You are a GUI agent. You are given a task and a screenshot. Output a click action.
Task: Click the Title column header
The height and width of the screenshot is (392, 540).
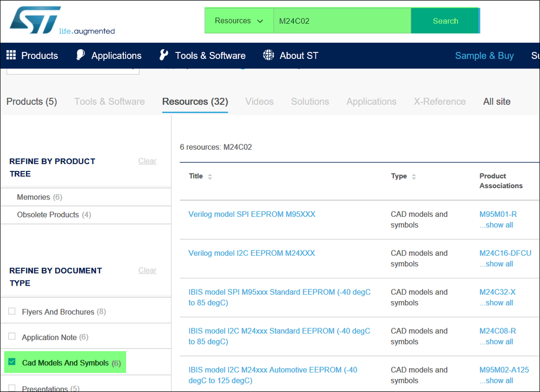[196, 176]
